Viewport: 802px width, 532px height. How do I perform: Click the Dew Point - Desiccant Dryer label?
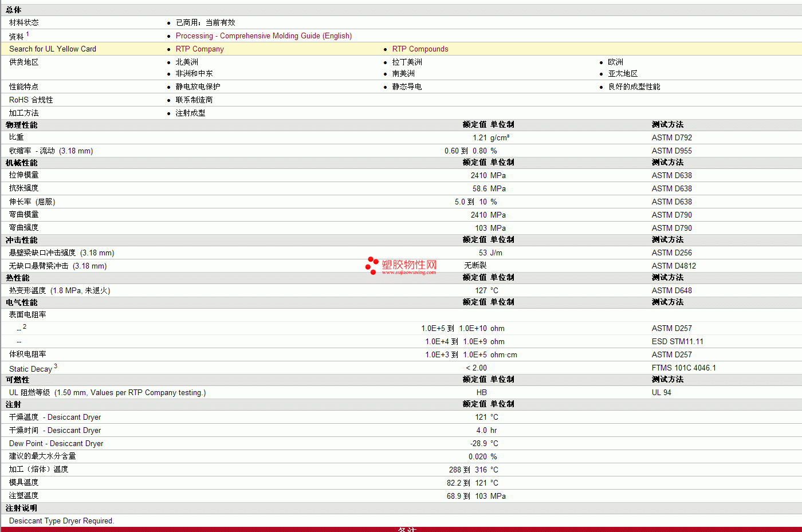(x=56, y=443)
